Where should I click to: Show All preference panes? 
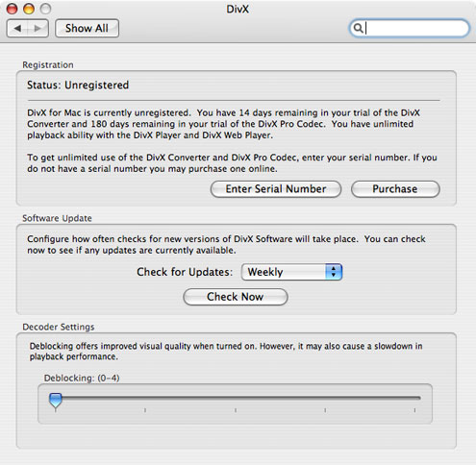pyautogui.click(x=87, y=29)
